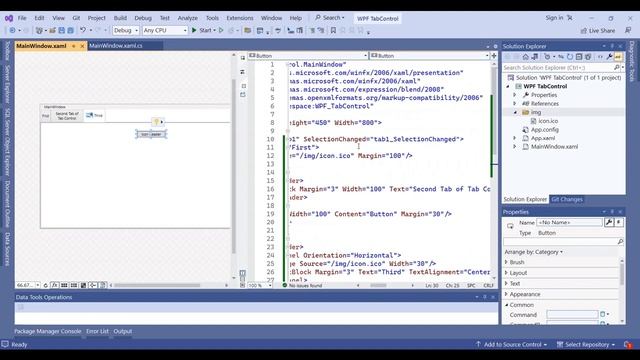Click swap panes icon between designer and XAML
The height and width of the screenshot is (360, 640).
coord(242,71)
